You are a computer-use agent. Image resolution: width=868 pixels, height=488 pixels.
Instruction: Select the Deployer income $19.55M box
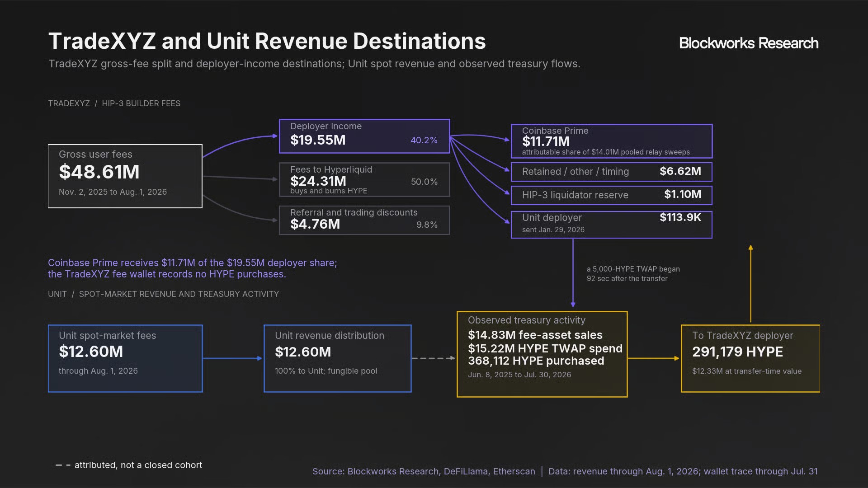[x=364, y=136]
